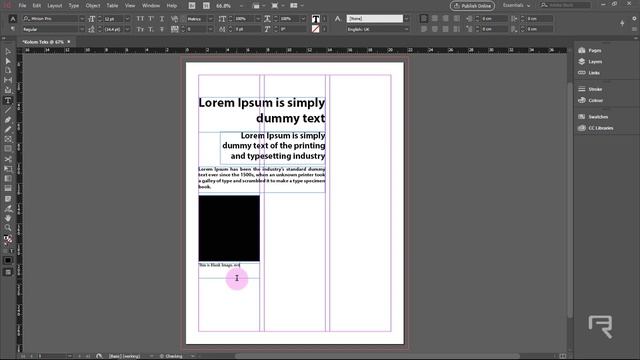Open the Layout menu

point(55,6)
